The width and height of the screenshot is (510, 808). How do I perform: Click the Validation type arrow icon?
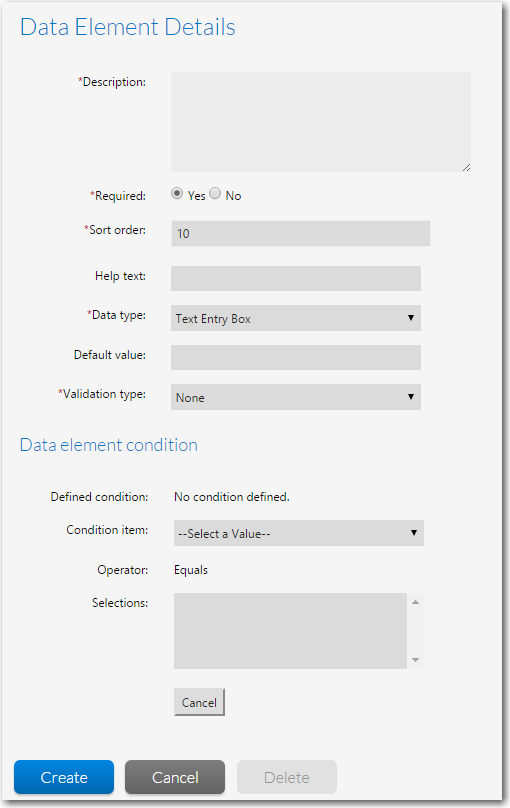click(411, 396)
